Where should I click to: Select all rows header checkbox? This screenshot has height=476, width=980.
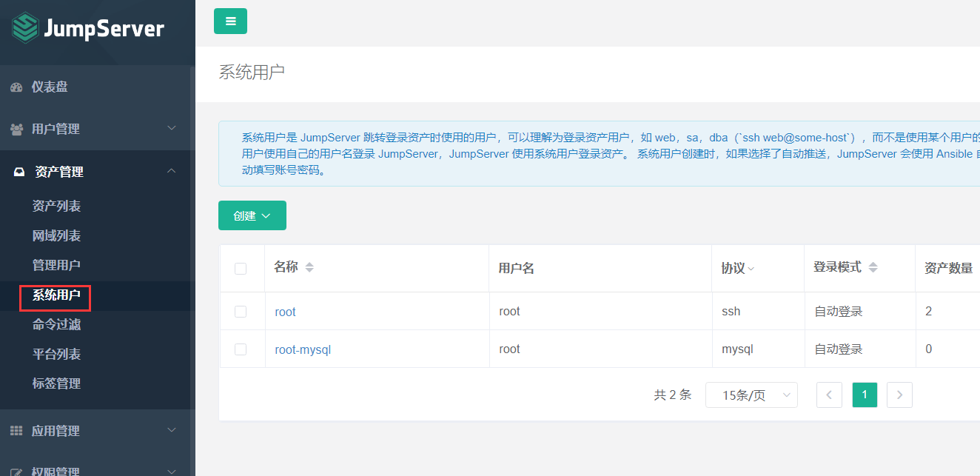tap(241, 269)
